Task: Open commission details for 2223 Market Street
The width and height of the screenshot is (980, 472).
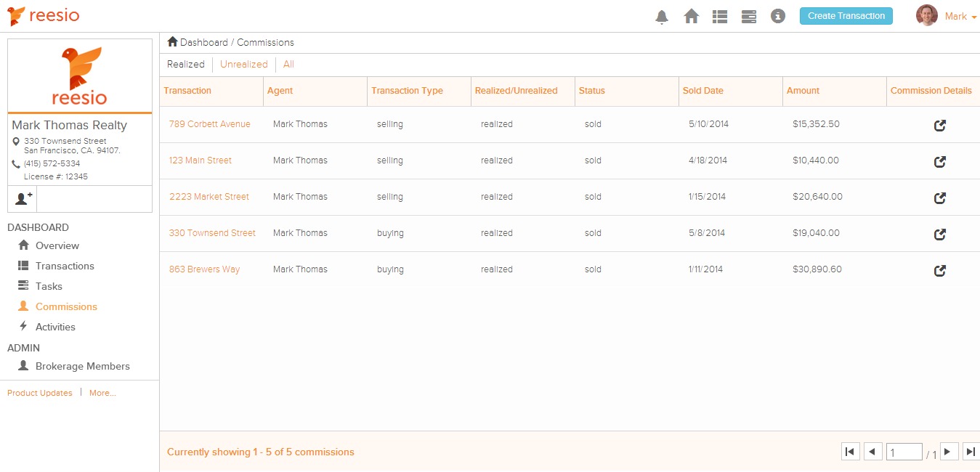Action: click(940, 198)
